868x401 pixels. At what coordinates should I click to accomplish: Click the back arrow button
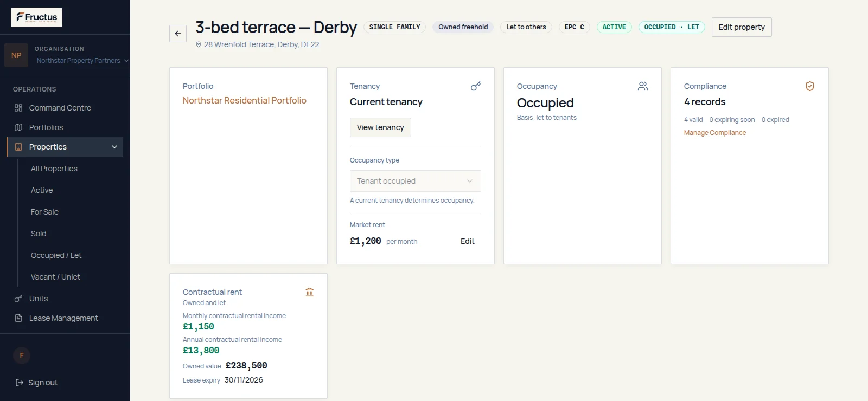(x=178, y=34)
